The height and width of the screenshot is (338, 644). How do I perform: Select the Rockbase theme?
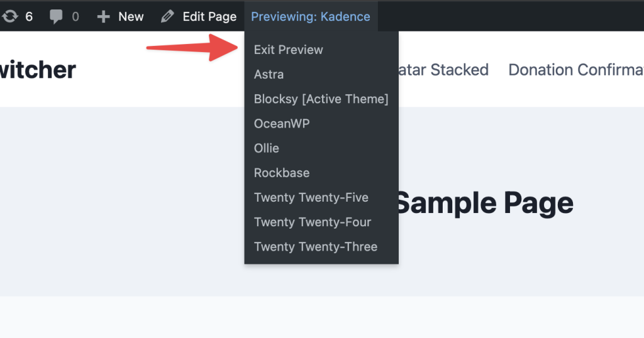point(282,173)
